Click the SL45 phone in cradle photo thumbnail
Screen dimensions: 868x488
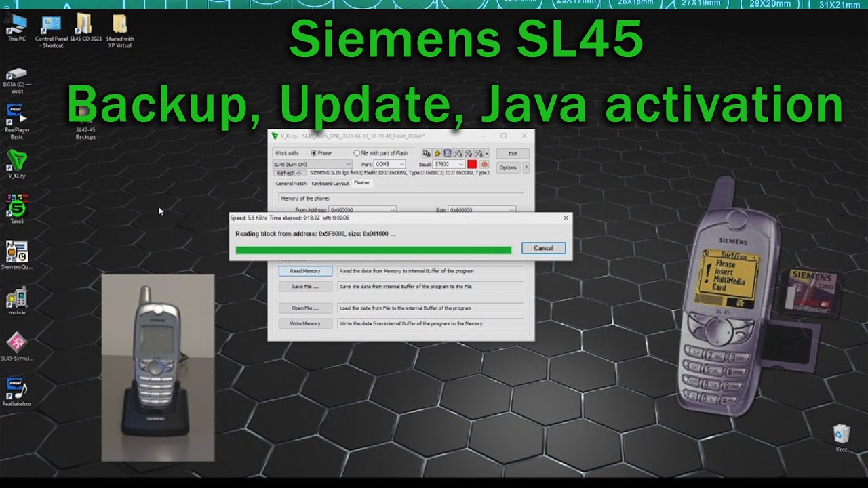pos(158,367)
